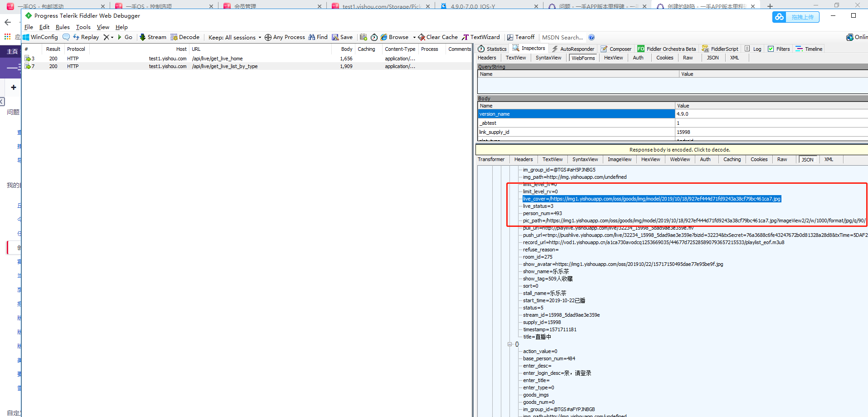Select response ImageView tab

tap(620, 159)
